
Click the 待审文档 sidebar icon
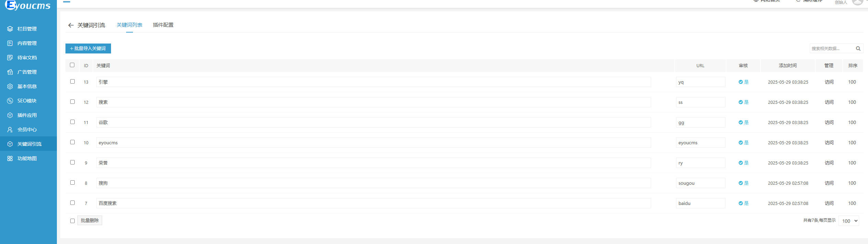tap(10, 58)
